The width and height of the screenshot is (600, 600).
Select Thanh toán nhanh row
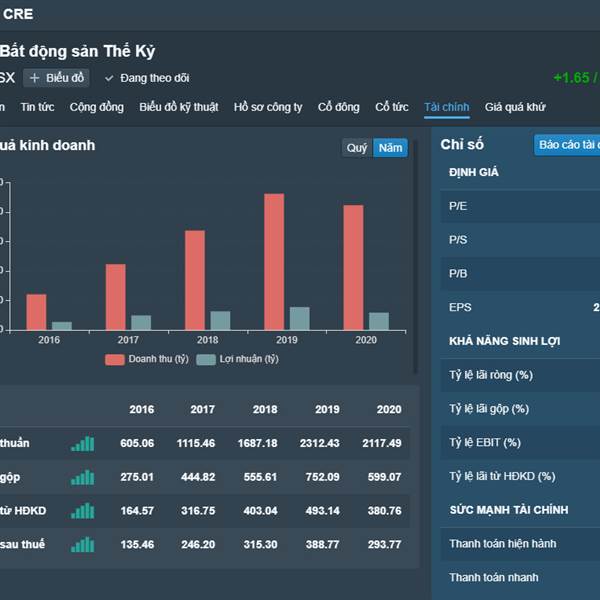pyautogui.click(x=520, y=577)
